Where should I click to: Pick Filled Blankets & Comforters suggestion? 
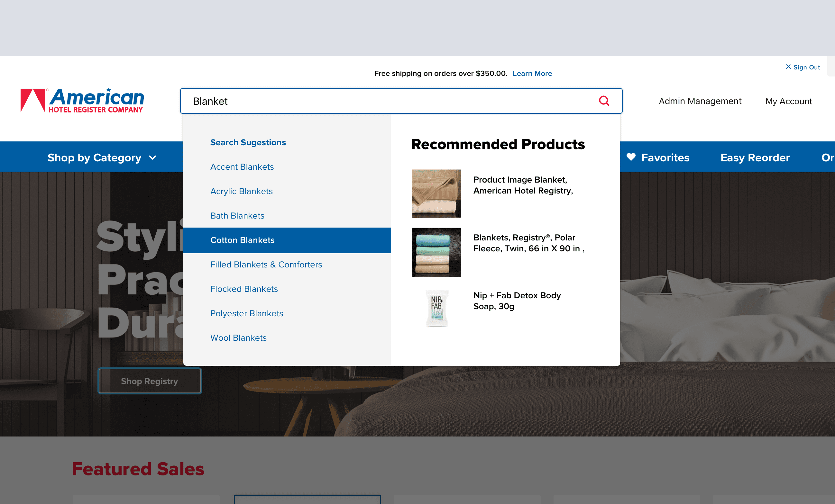[x=266, y=265]
